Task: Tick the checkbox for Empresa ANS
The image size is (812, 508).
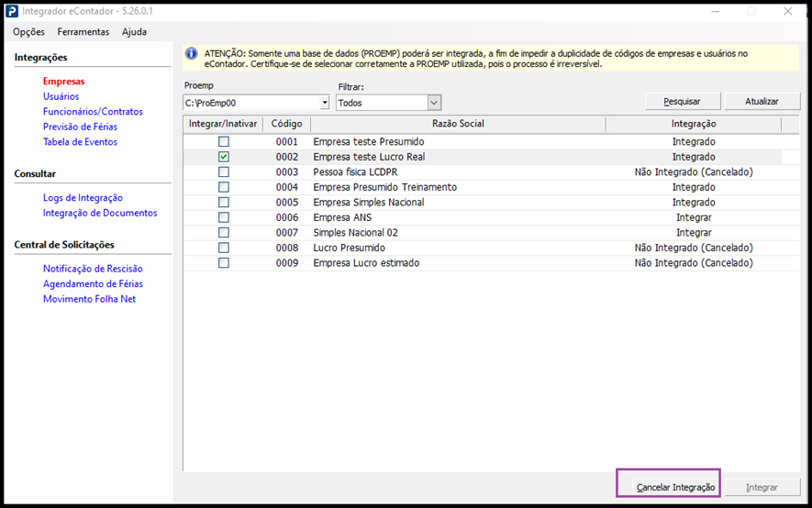Action: 223,217
